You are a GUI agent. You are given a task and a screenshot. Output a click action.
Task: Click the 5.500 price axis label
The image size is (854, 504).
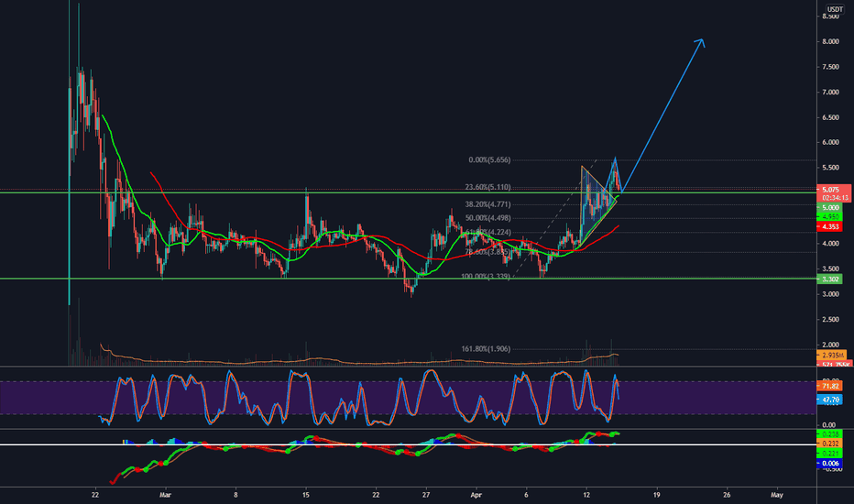[830, 168]
